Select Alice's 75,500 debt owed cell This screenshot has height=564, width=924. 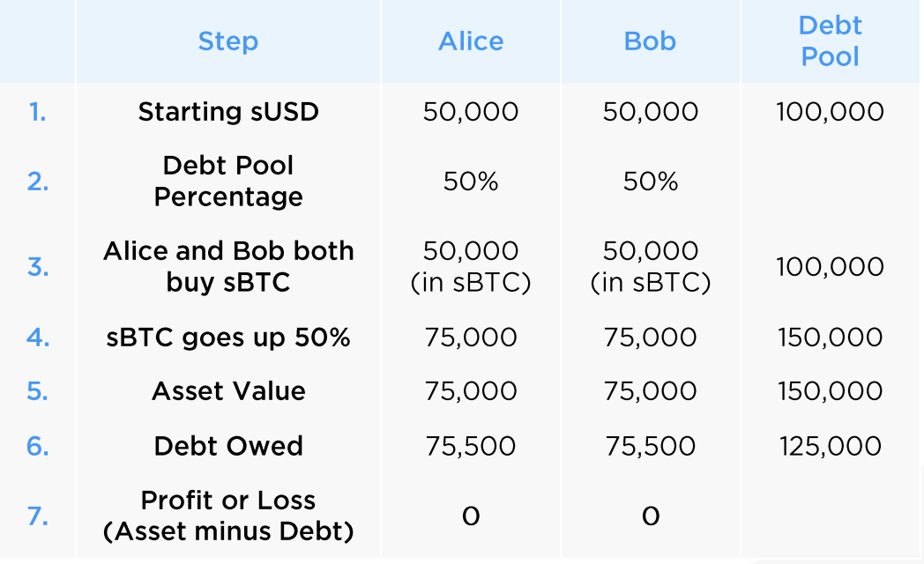click(x=471, y=446)
